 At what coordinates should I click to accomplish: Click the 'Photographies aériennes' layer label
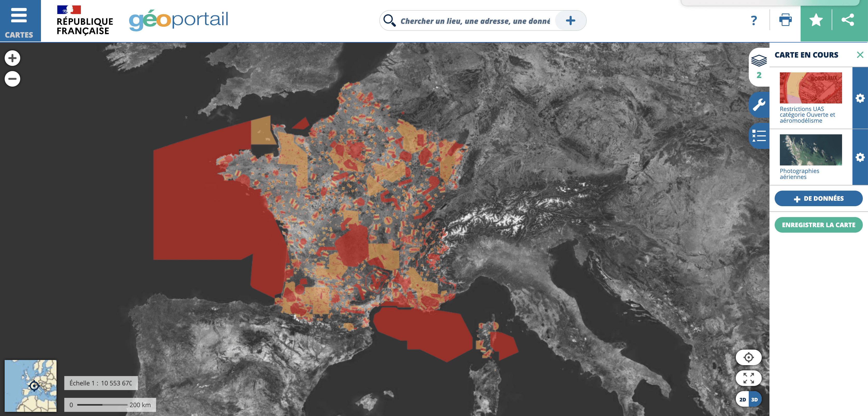[799, 174]
